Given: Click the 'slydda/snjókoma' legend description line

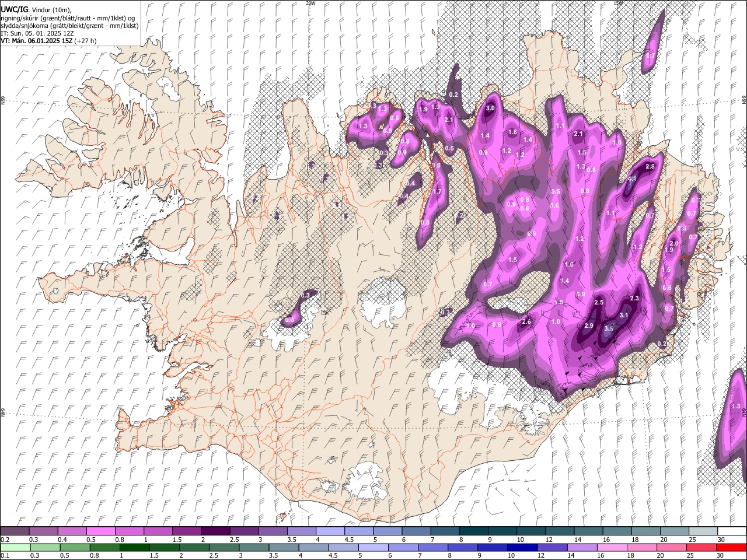Looking at the screenshot, I should tap(69, 26).
